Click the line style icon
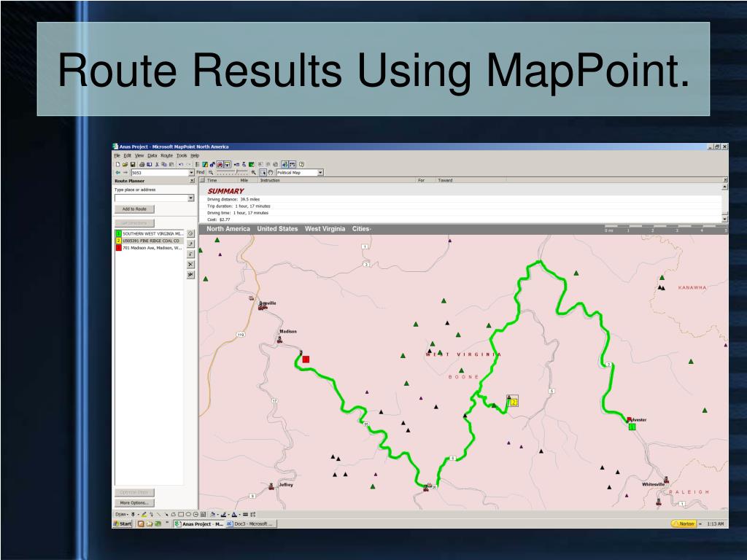 (245, 514)
